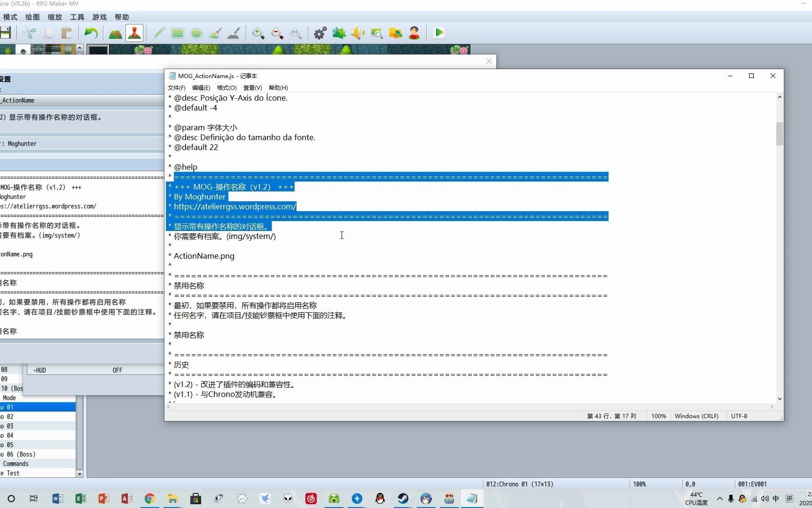Switch to Map editing mode icon
Image resolution: width=812 pixels, height=508 pixels.
click(x=115, y=33)
